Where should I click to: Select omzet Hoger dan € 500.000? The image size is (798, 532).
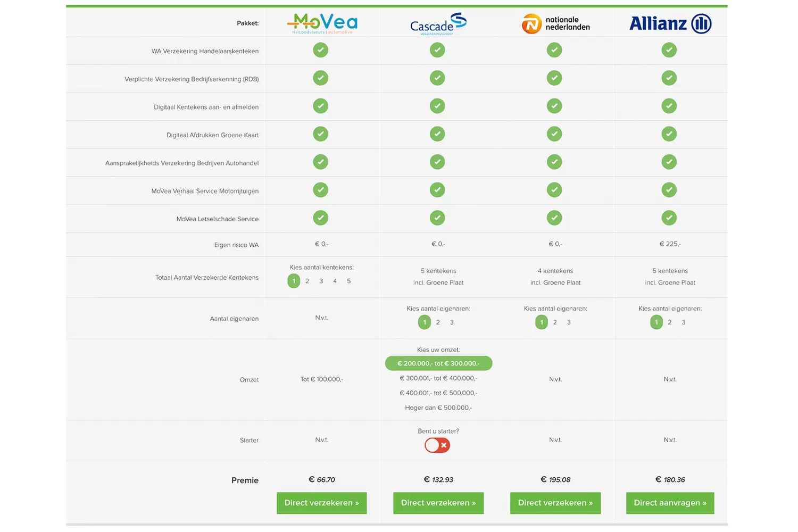pos(438,408)
